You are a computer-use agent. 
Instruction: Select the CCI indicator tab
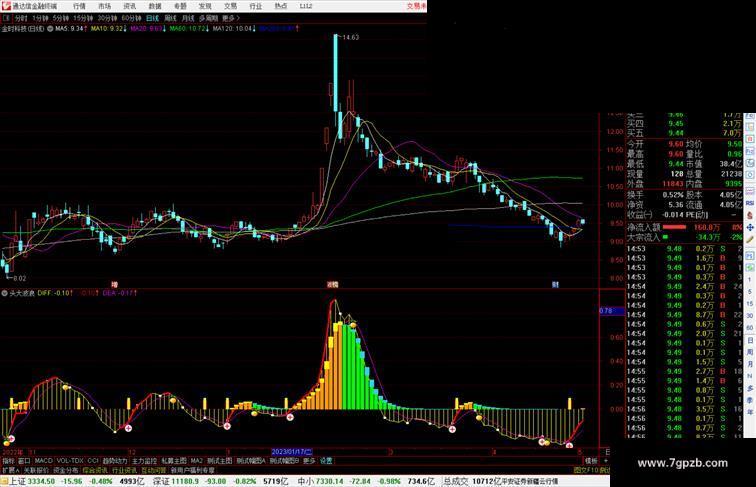93,461
